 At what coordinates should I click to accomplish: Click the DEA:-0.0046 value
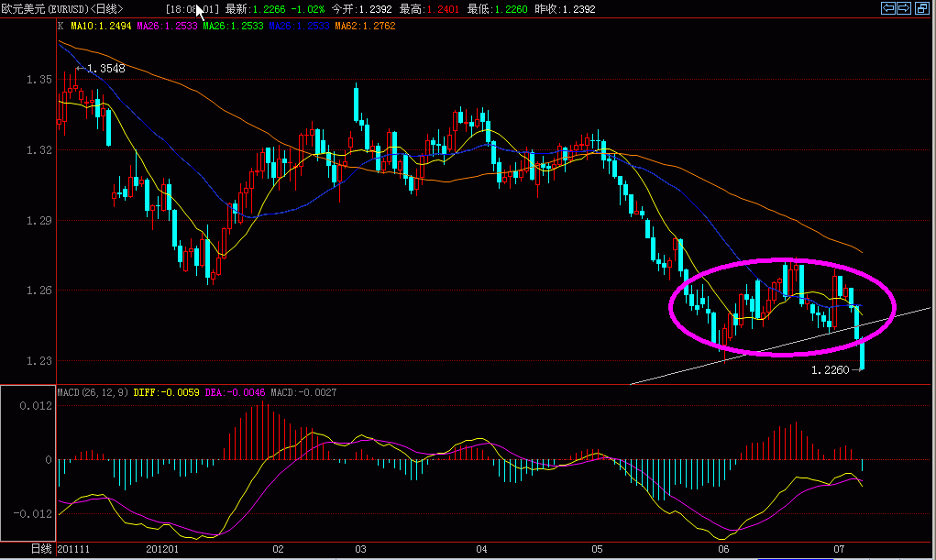click(235, 392)
